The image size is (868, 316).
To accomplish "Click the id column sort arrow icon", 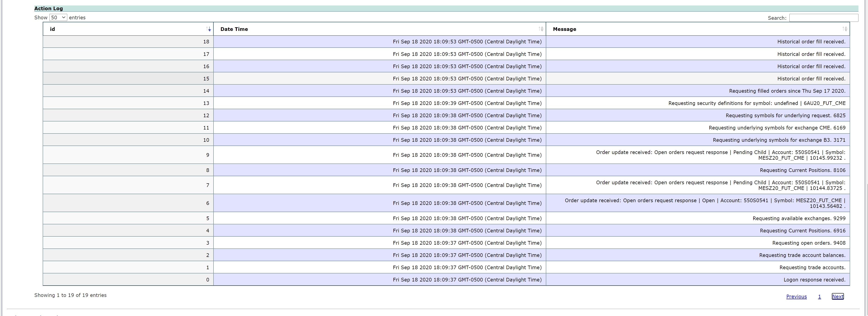I will 209,29.
